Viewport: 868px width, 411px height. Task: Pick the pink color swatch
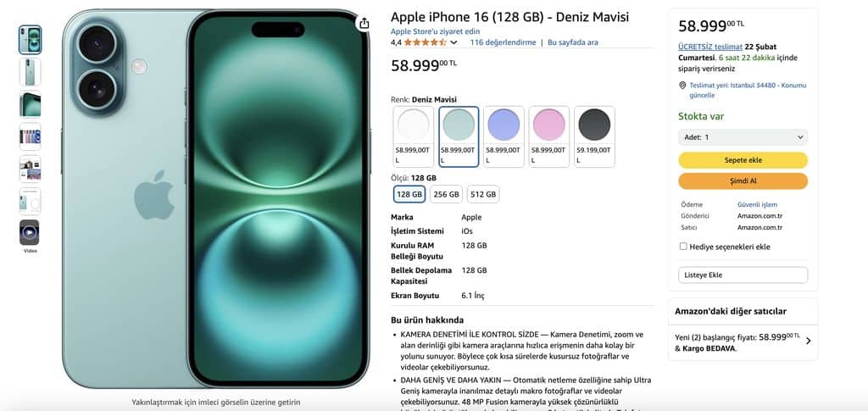click(x=549, y=136)
